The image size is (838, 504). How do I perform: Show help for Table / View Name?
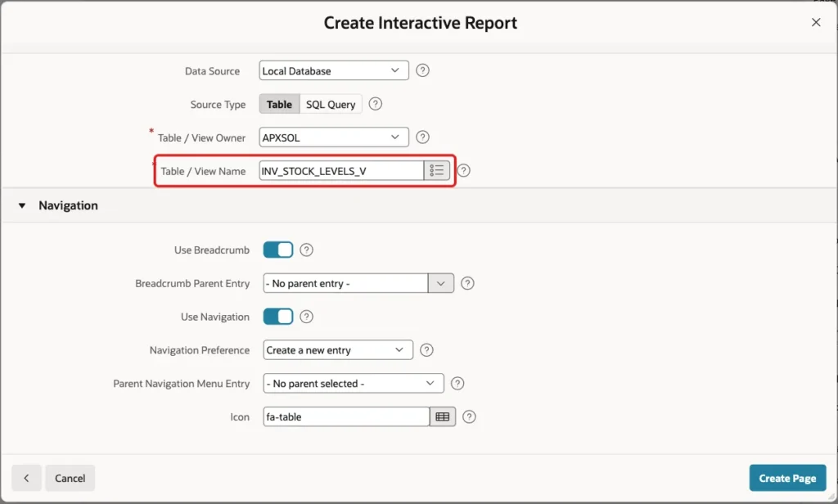click(463, 170)
